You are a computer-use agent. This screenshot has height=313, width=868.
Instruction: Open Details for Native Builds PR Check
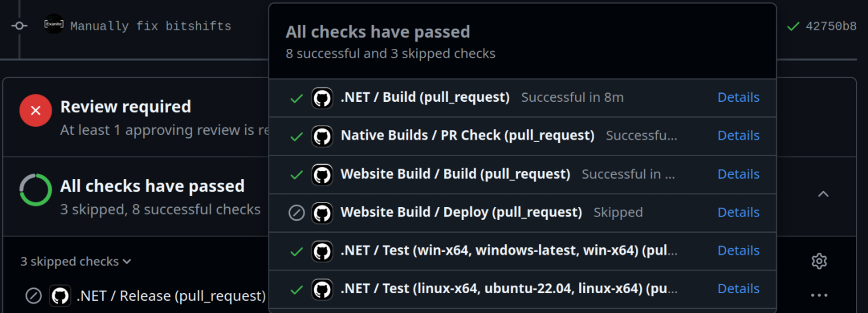tap(738, 136)
